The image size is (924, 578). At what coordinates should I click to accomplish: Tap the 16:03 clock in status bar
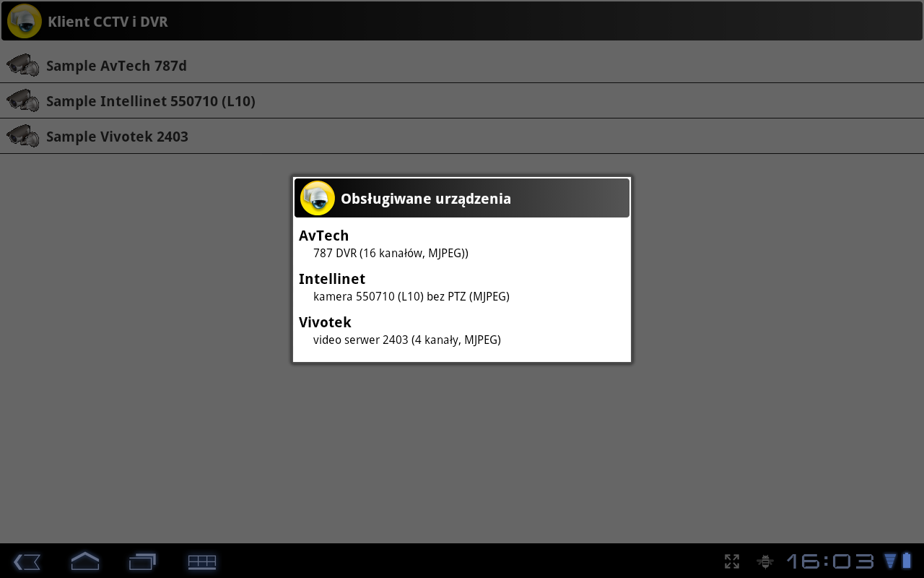(830, 561)
